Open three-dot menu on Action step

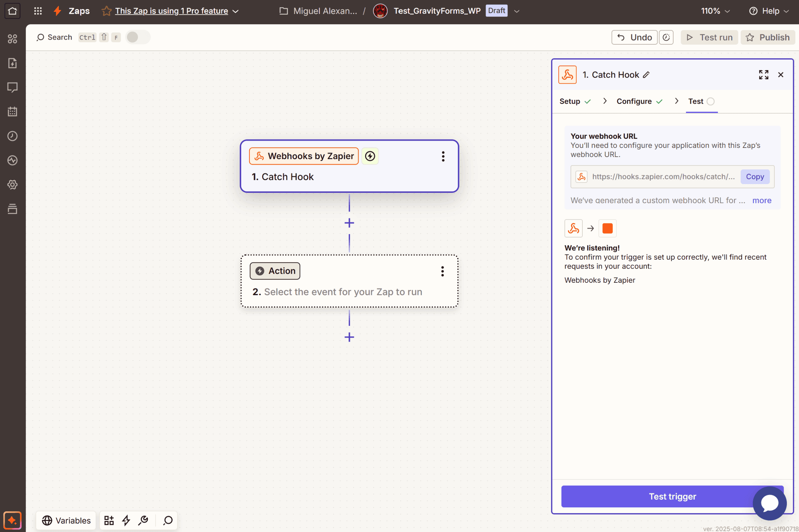[442, 271]
